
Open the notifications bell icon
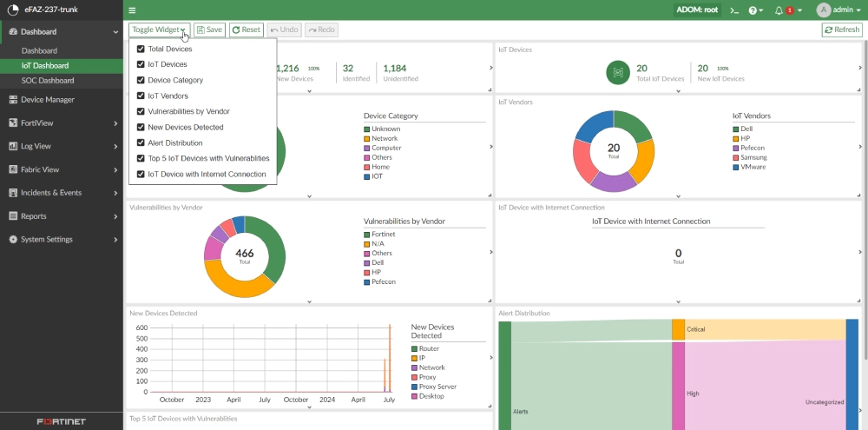[779, 10]
